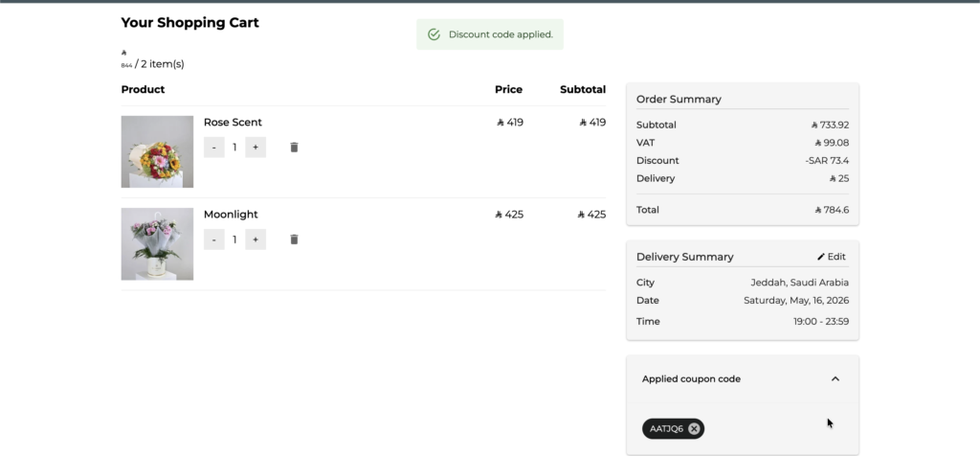
Task: Click the Rose Scent quantity value 1
Action: [235, 147]
